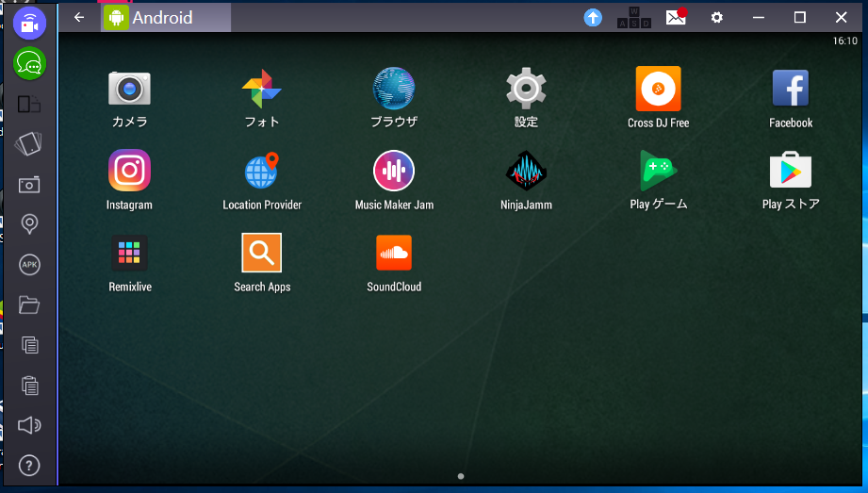Click the shake device sidebar icon

[x=29, y=144]
